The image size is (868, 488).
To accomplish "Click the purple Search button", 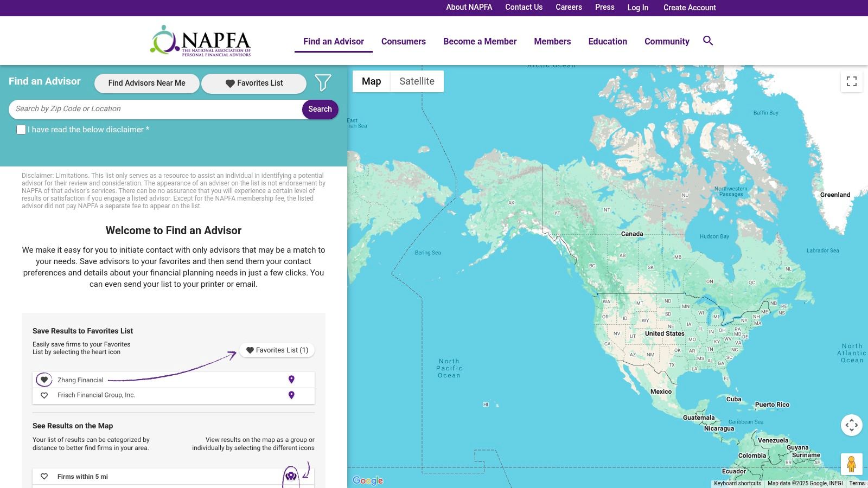I will pyautogui.click(x=320, y=109).
